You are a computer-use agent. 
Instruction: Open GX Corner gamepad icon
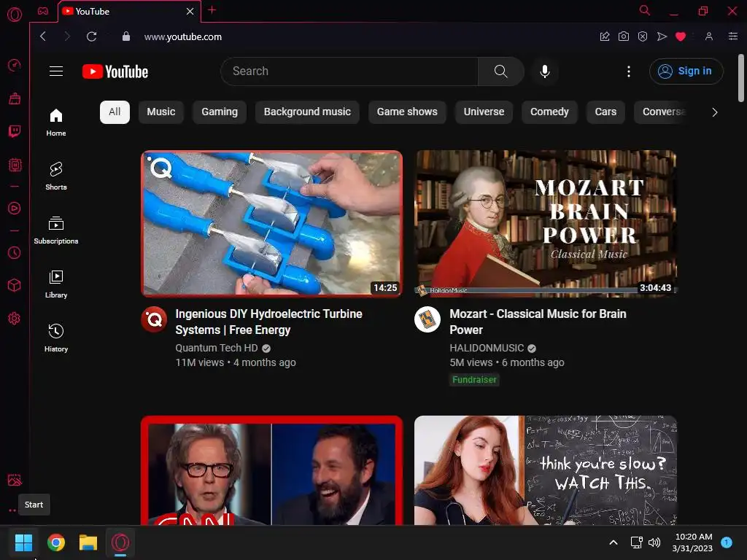(43, 11)
